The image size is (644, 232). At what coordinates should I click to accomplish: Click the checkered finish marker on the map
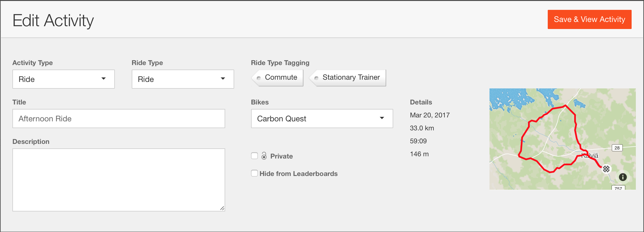click(x=606, y=169)
